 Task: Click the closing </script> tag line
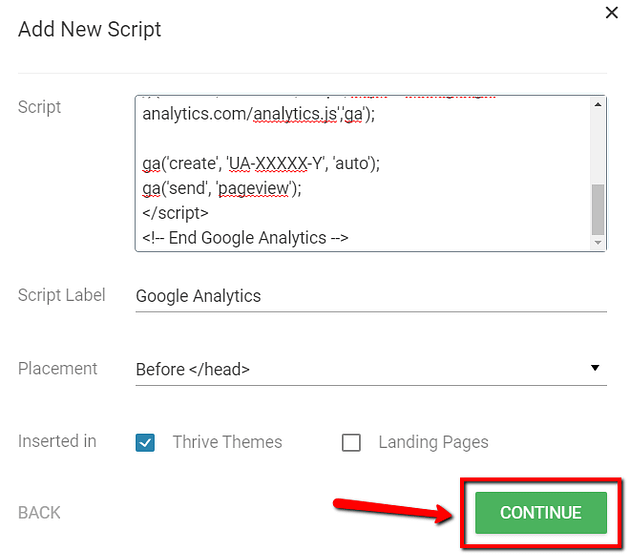click(x=176, y=213)
